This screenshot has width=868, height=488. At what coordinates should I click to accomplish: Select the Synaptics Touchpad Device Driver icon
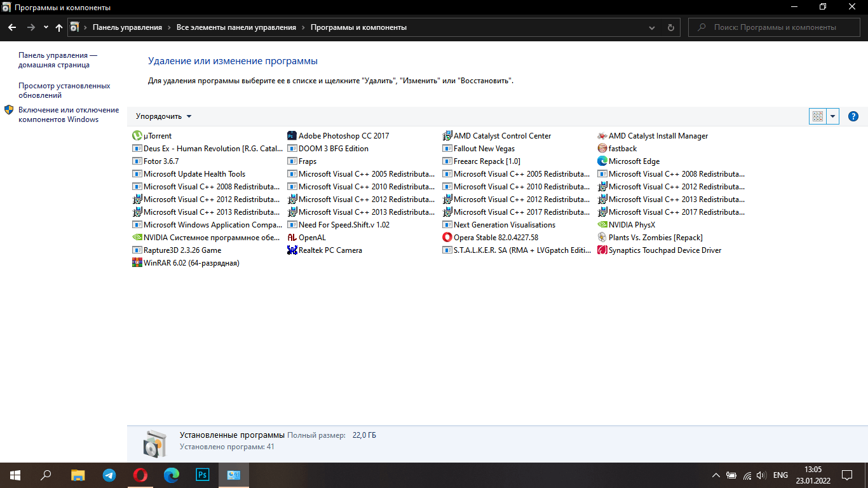coord(602,250)
